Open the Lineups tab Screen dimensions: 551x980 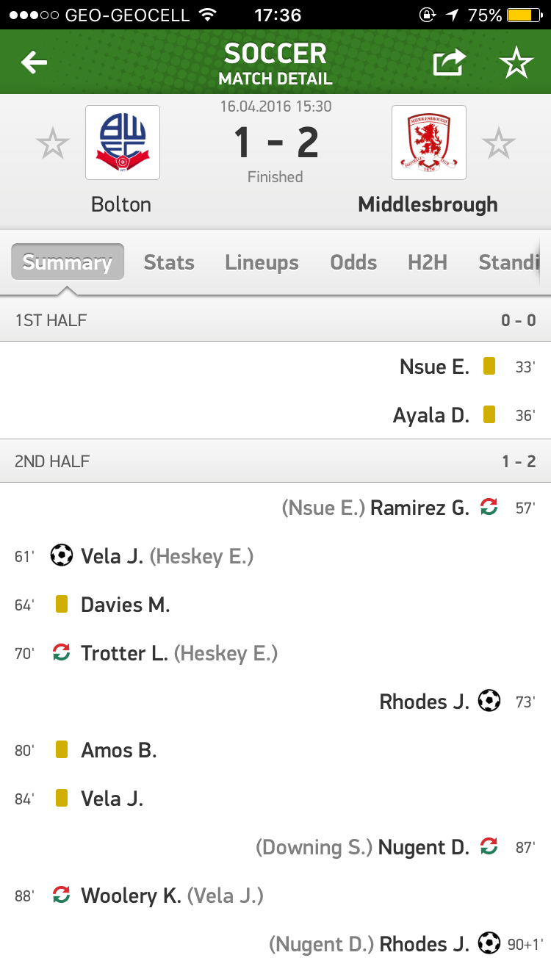pos(262,262)
